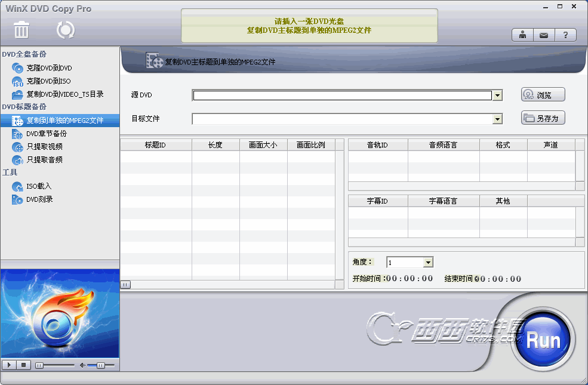This screenshot has width=588, height=385.
Task: Click DVD章节备份 icon
Action: click(x=17, y=134)
